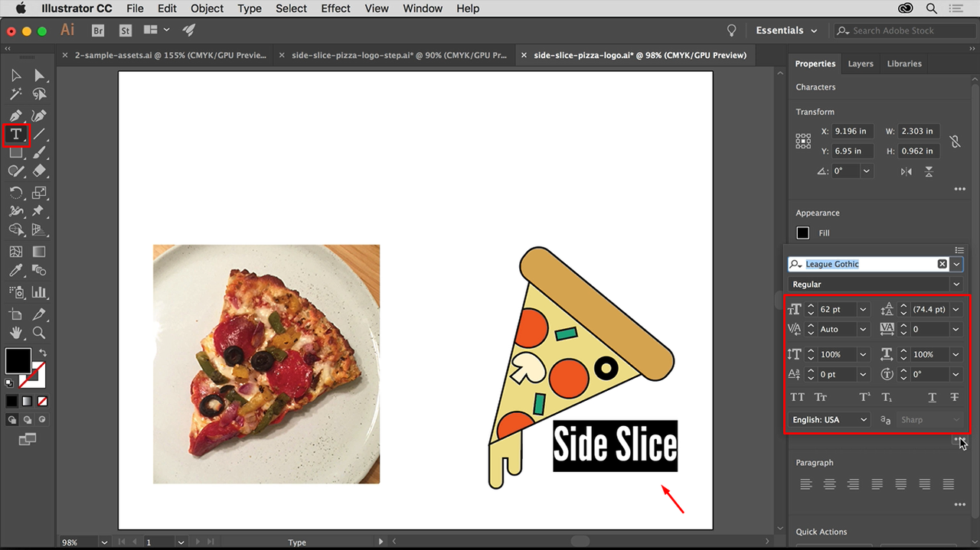Open the leading (74.4 pt) dropdown

[x=955, y=309]
